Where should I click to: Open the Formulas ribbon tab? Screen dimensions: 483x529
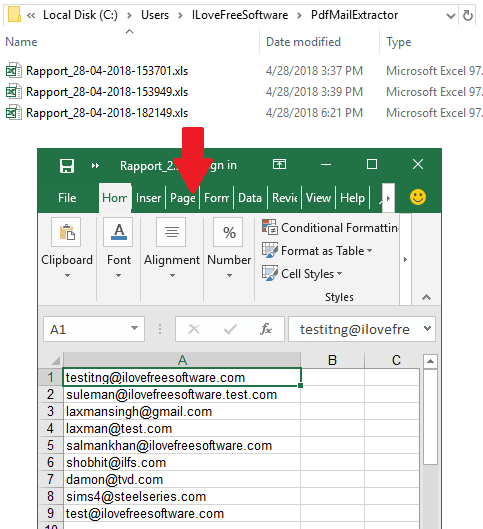[x=217, y=198]
